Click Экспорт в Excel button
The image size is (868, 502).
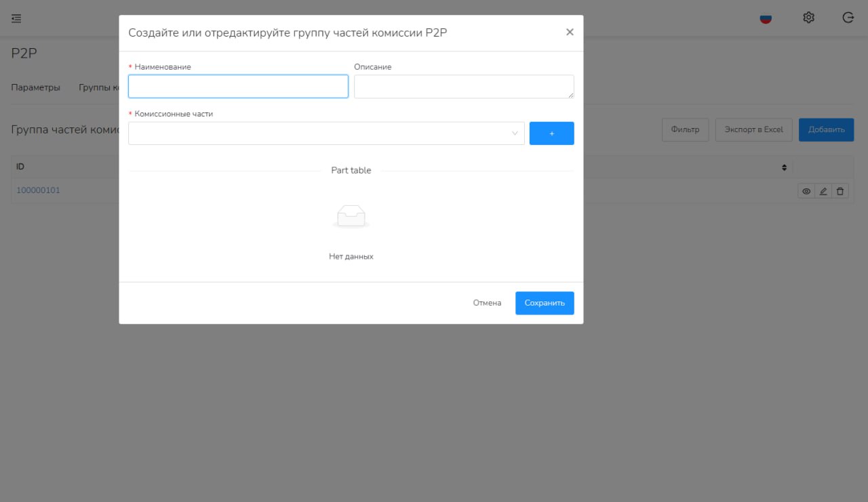click(x=753, y=130)
